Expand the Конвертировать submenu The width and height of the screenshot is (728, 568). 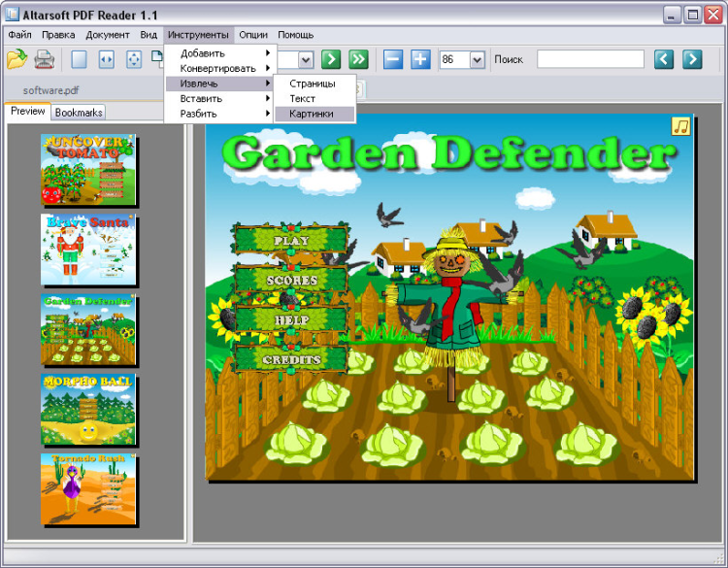pyautogui.click(x=221, y=68)
